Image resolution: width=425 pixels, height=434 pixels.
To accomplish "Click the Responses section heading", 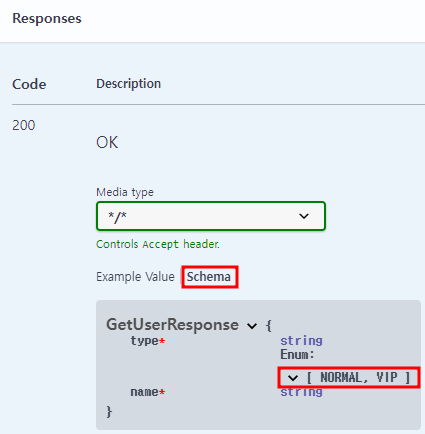I will pos(47,18).
